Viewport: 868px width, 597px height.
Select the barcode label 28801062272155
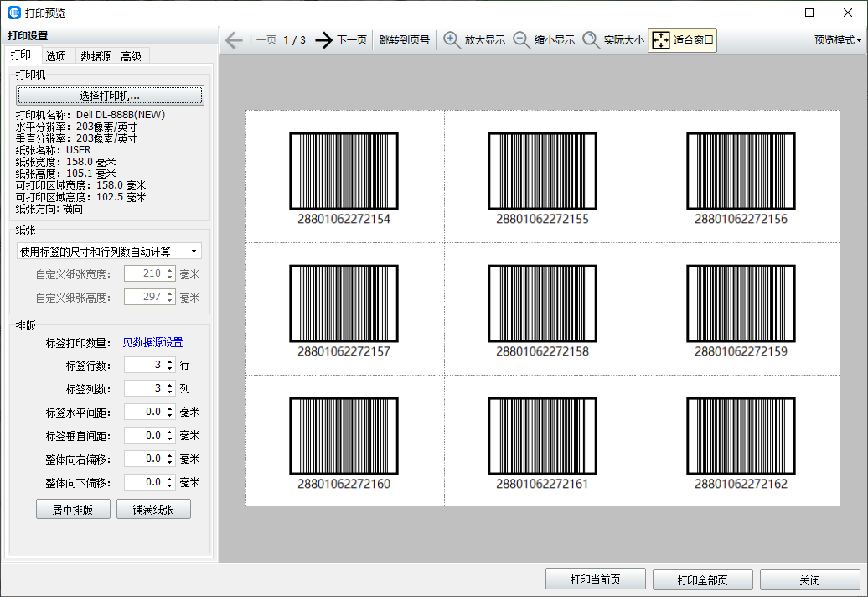click(x=543, y=177)
